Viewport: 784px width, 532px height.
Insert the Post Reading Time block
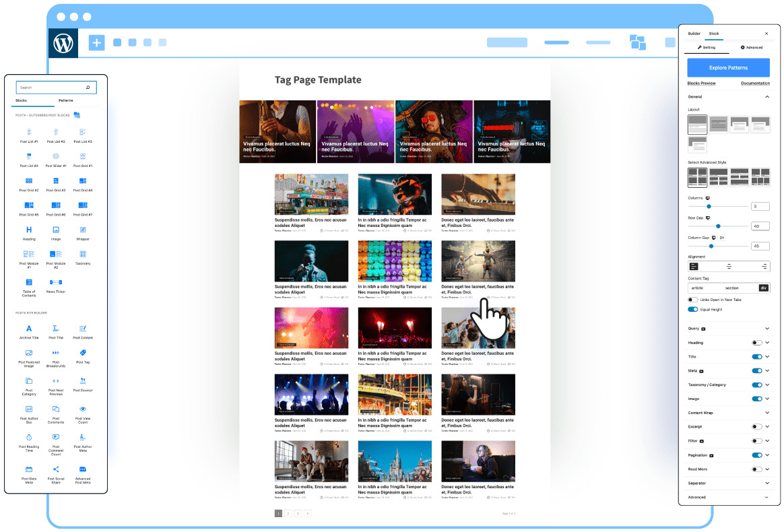point(29,443)
